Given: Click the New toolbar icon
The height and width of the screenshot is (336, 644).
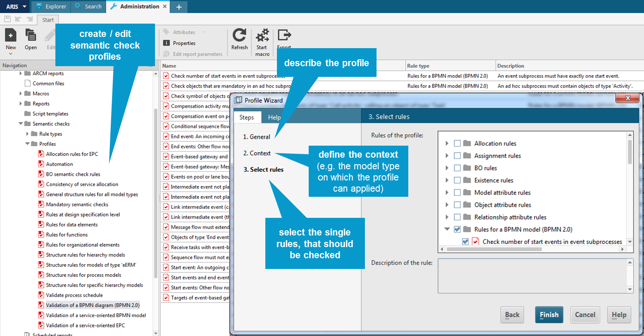Looking at the screenshot, I should pyautogui.click(x=11, y=35).
